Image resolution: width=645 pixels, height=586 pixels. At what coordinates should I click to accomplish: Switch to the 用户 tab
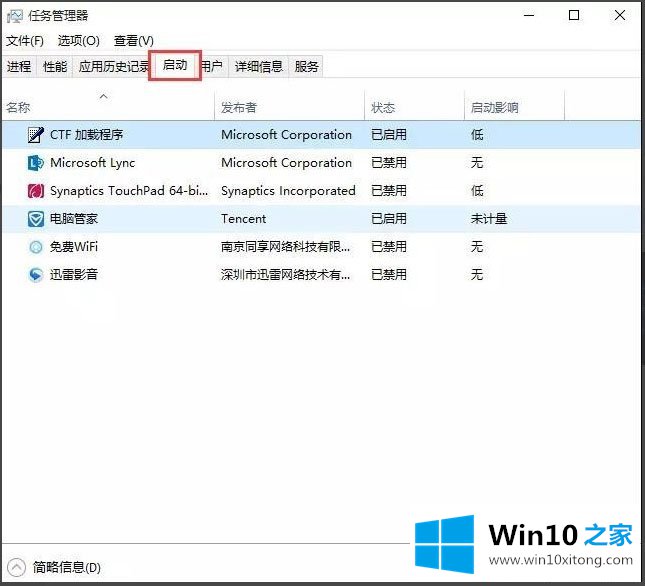(x=213, y=66)
